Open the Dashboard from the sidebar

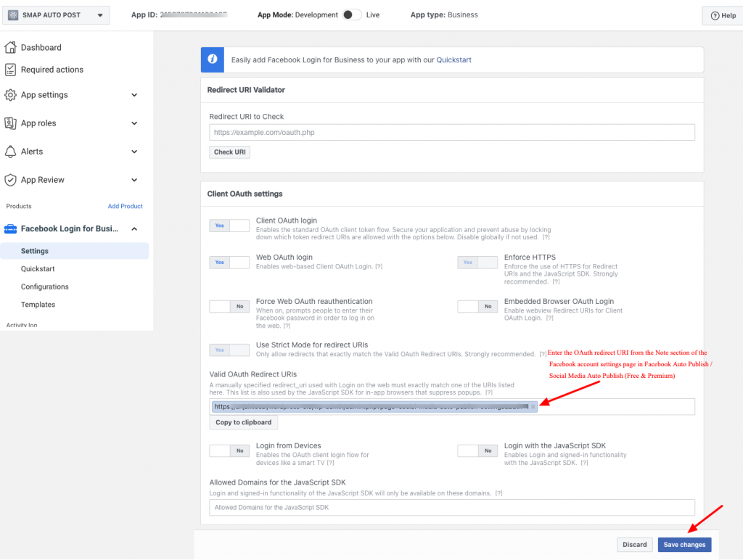13,47
